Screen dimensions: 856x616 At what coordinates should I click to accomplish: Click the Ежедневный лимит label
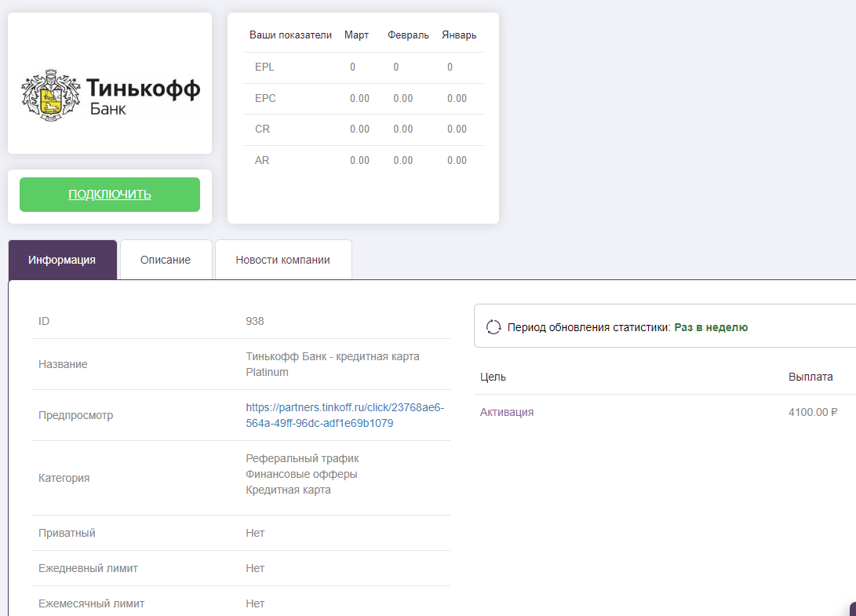(x=88, y=568)
